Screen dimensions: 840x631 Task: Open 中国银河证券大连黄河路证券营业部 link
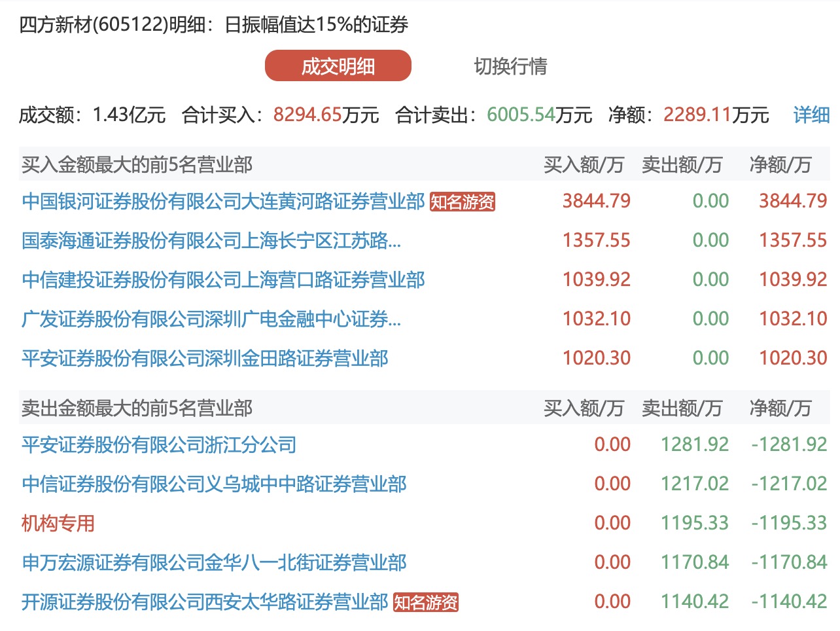tap(223, 202)
